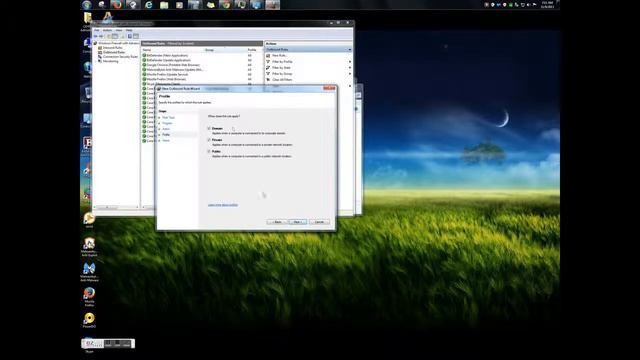Open the Mozilla Firefox desktop shortcut

click(x=89, y=297)
